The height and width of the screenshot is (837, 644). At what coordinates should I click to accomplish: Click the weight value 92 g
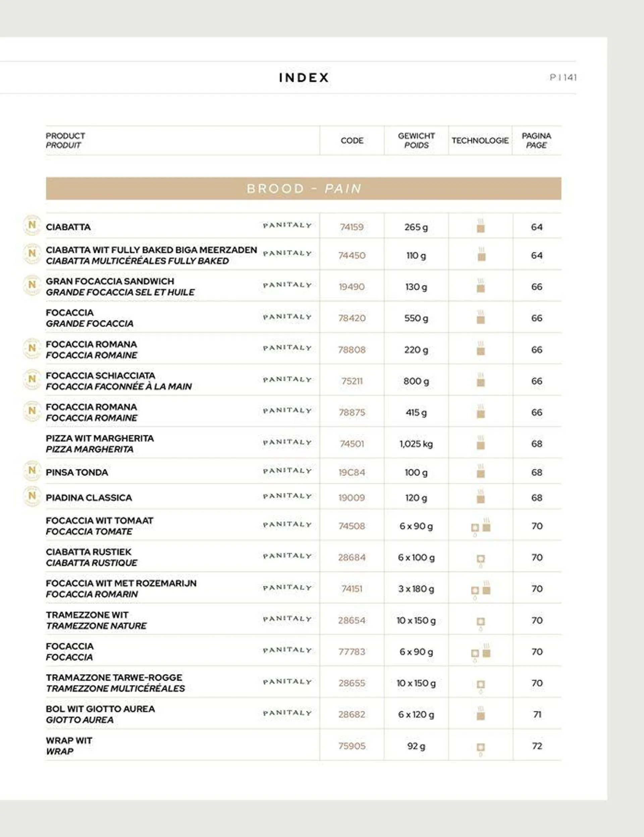(x=416, y=746)
